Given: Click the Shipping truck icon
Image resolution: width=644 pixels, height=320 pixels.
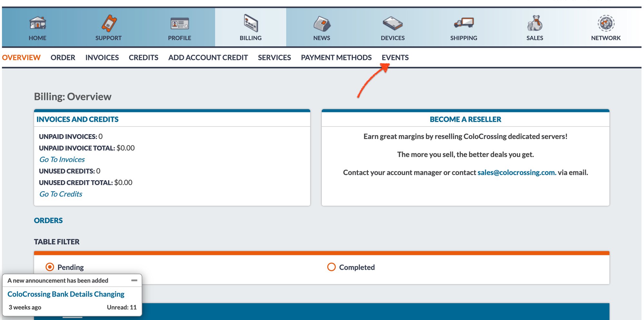Looking at the screenshot, I should (x=464, y=23).
